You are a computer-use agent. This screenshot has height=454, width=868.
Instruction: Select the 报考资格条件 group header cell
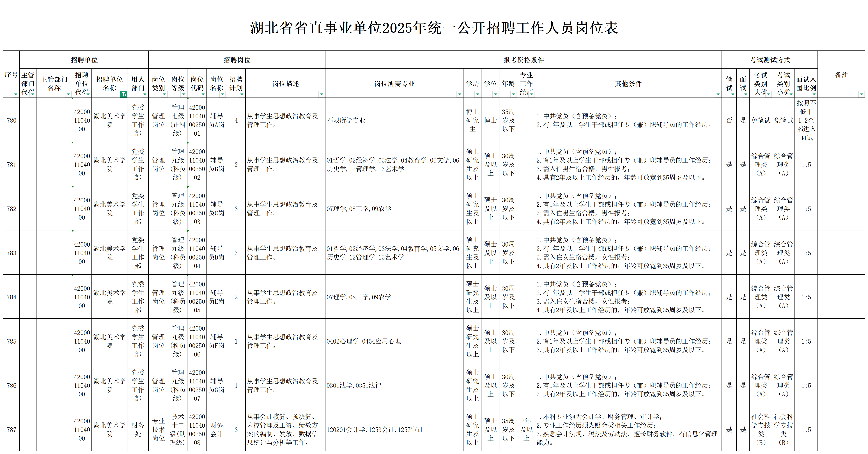pos(524,60)
